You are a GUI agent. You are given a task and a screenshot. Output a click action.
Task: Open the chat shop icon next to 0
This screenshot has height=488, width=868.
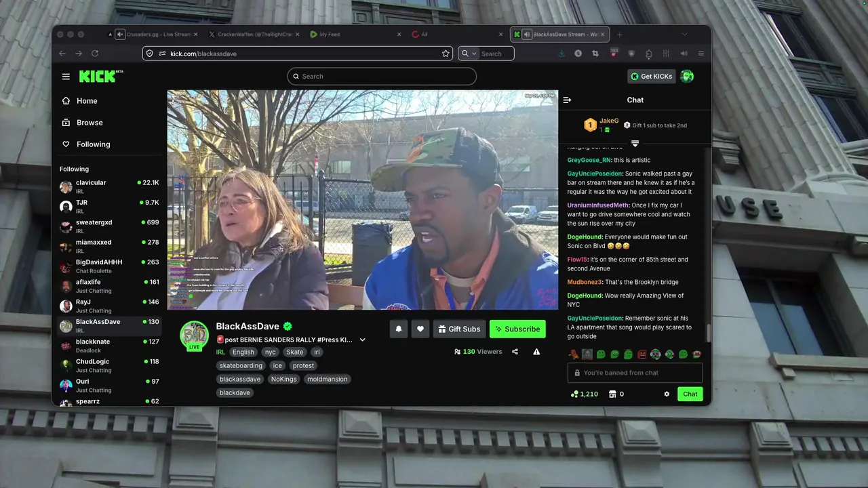coord(612,394)
